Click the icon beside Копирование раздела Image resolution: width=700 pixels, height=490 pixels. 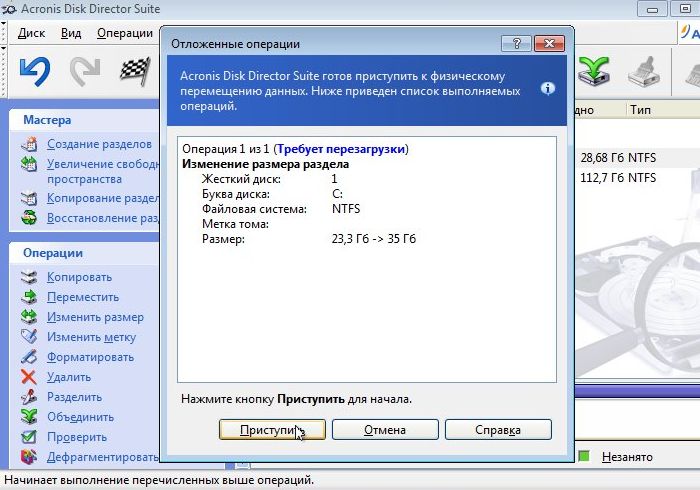(29, 198)
